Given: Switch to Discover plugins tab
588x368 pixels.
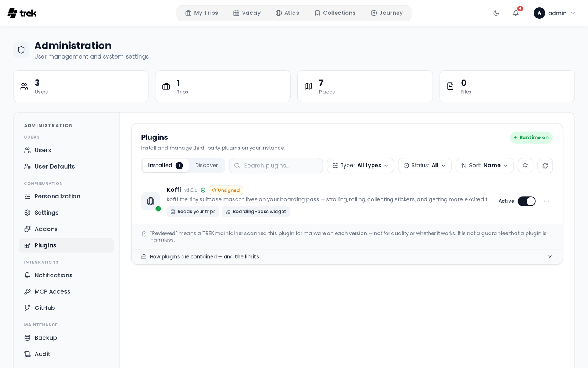Looking at the screenshot, I should 207,166.
